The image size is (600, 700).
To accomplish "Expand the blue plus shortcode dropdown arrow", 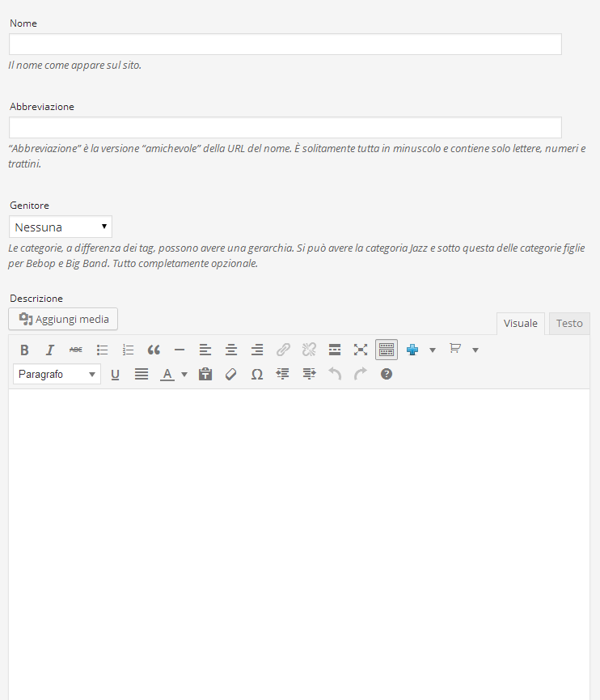I will pos(433,350).
